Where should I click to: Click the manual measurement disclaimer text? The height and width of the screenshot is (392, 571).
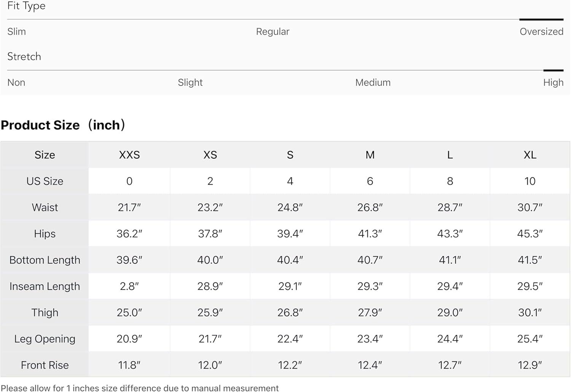click(140, 388)
